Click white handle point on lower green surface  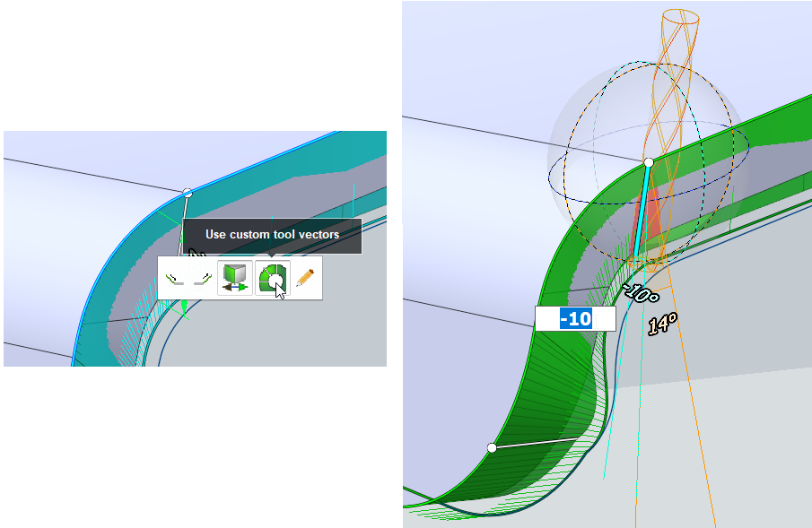coord(492,447)
